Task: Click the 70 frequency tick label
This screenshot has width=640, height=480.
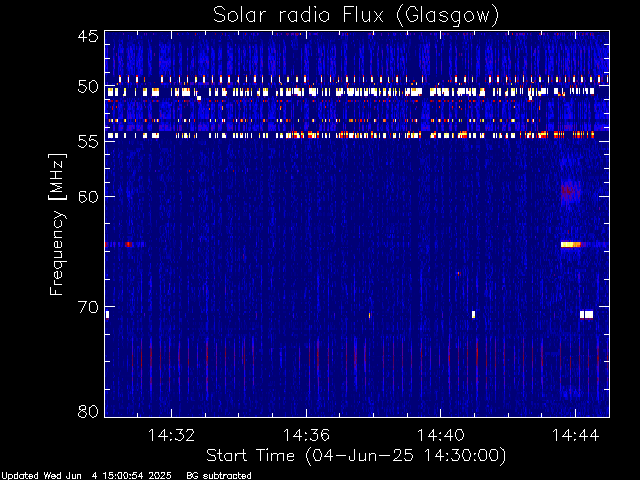Action: [88, 307]
